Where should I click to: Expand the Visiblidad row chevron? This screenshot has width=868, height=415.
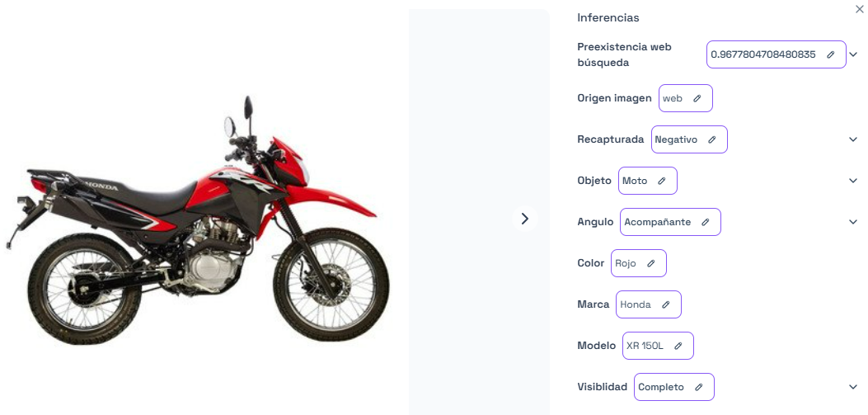click(853, 387)
